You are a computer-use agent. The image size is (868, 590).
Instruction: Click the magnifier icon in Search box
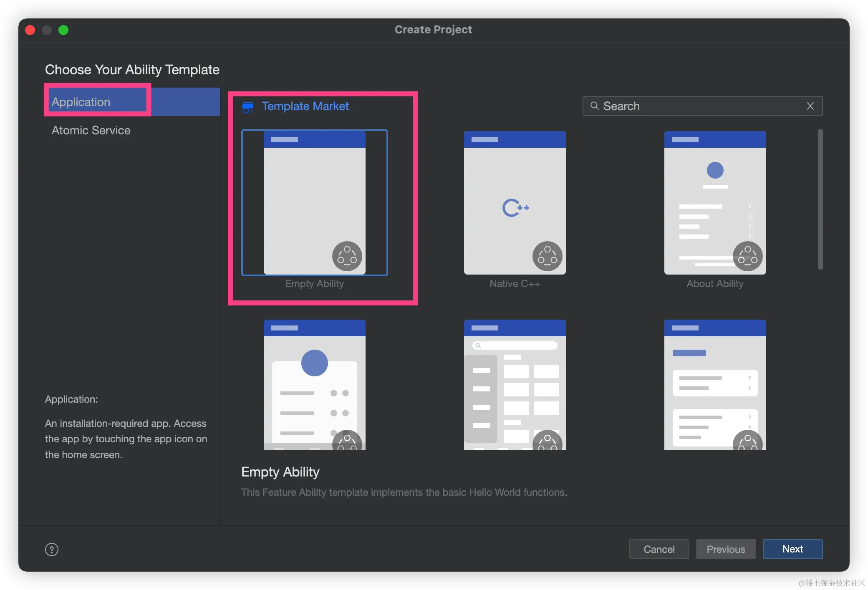pos(595,106)
